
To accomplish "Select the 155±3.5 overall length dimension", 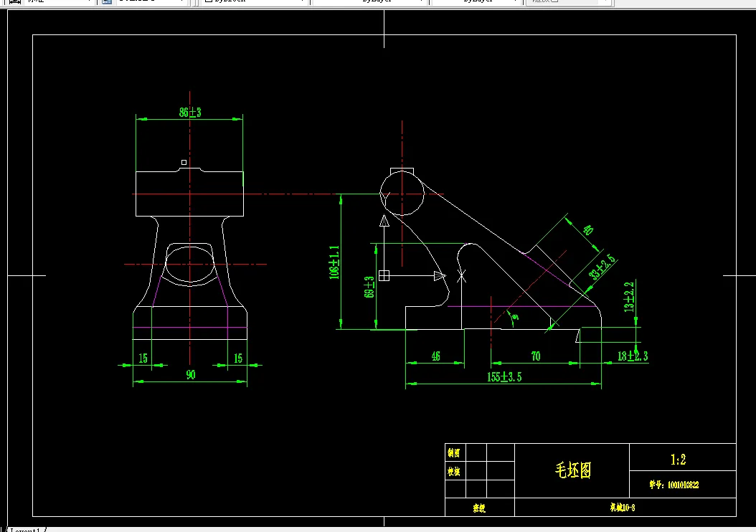I will click(504, 377).
